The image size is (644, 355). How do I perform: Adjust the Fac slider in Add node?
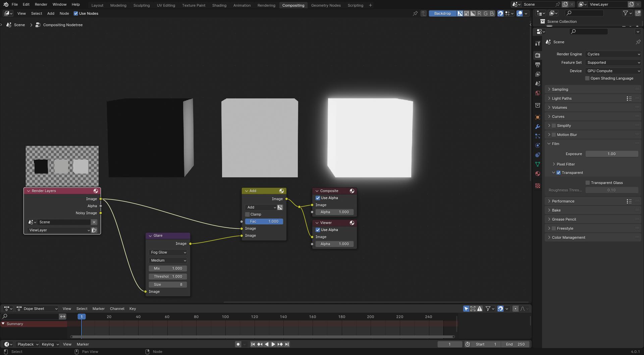click(264, 221)
